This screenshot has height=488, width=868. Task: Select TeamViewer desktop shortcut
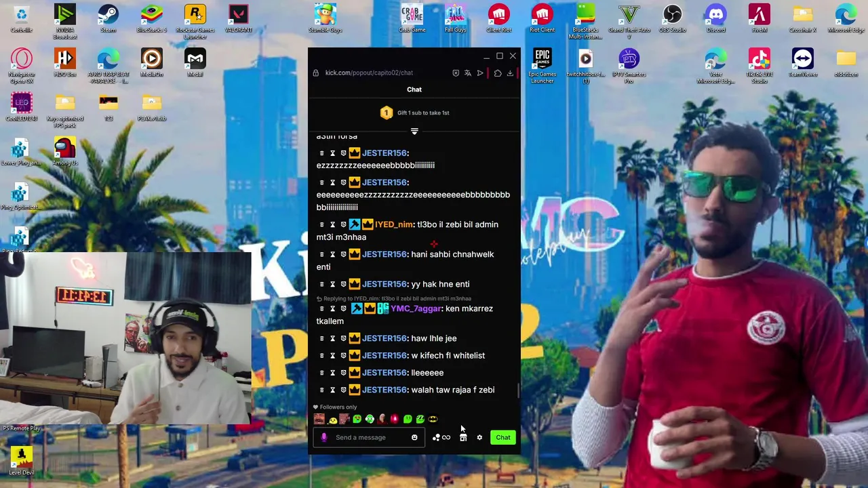tap(802, 63)
